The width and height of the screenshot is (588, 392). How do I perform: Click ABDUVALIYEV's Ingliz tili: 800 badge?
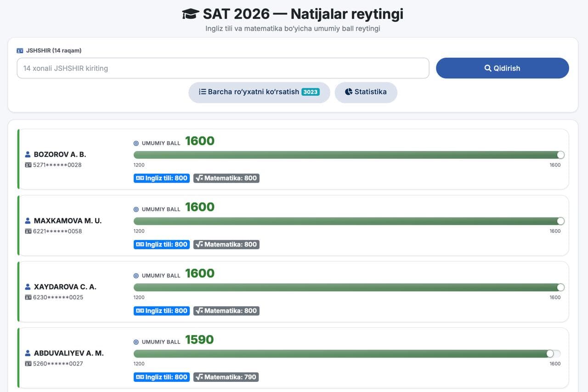coord(162,377)
